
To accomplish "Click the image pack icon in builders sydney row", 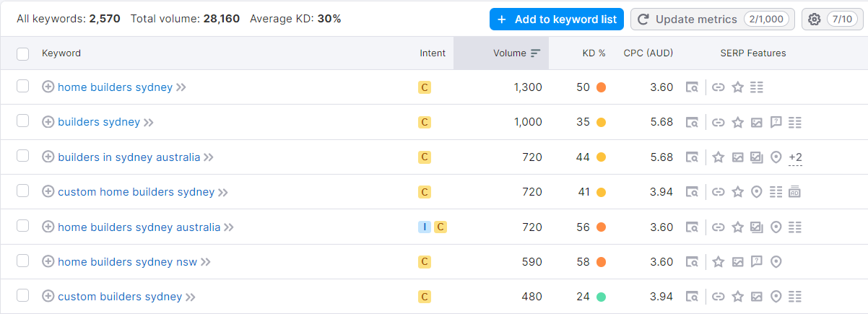I will 757,122.
